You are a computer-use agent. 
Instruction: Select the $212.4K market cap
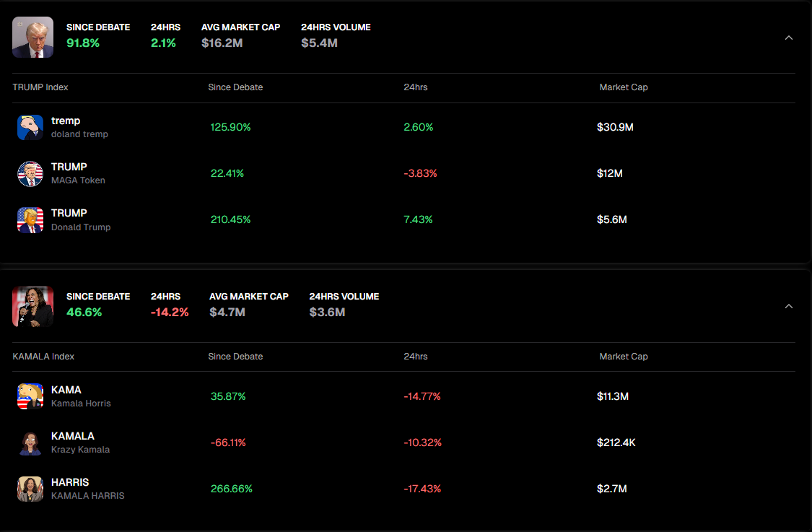point(616,443)
